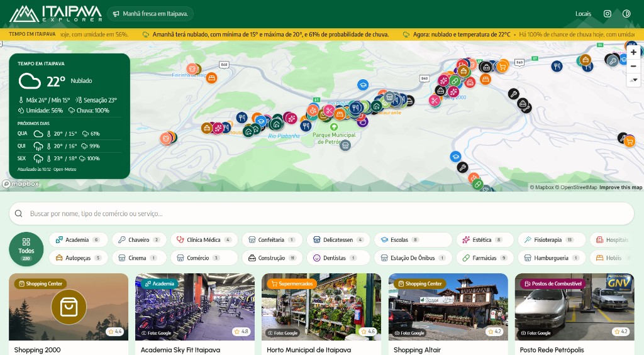Screen dimensions: 644x355
Task: Toggle the Chaveiro category filter chip
Action: (x=139, y=239)
